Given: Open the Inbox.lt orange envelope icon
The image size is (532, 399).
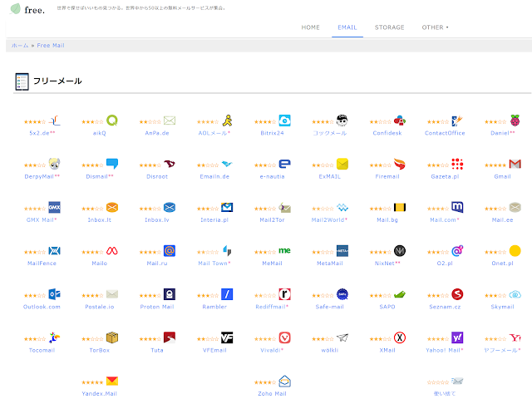Looking at the screenshot, I should click(112, 207).
